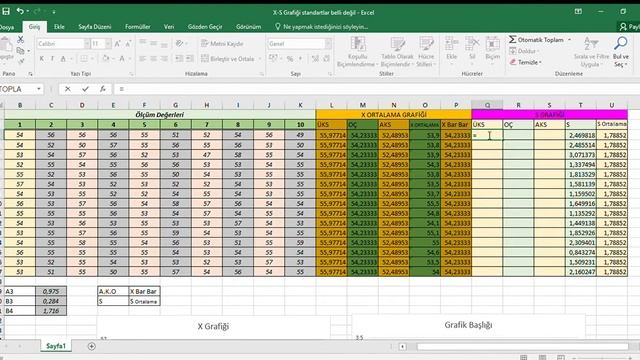The width and height of the screenshot is (640, 360).
Task: Click the Copy icon in Pano group
Action: tap(20, 51)
